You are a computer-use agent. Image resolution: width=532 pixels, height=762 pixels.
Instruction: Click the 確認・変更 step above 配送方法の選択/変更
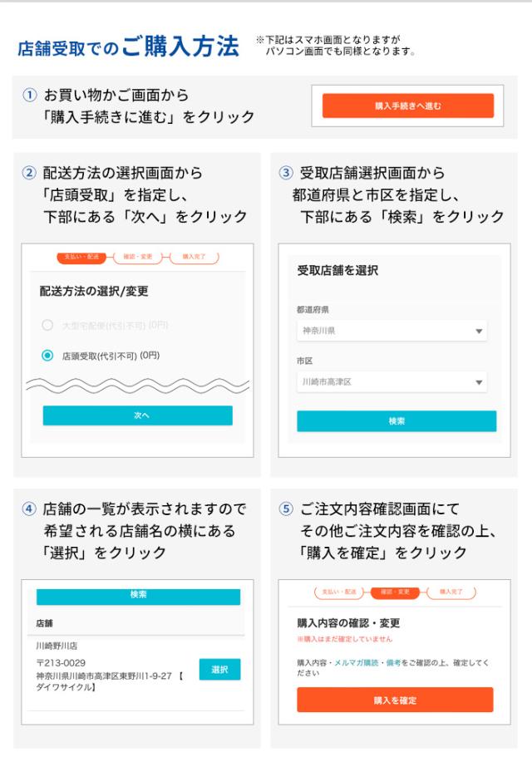tap(138, 258)
